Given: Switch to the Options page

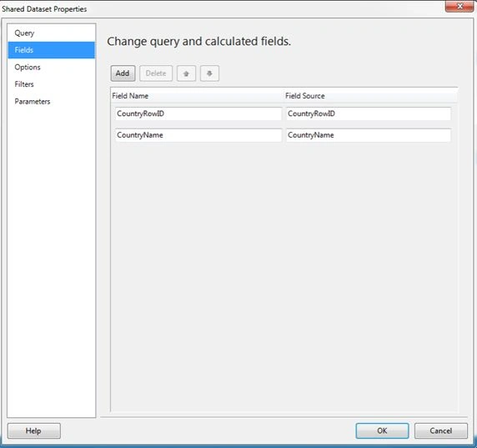Looking at the screenshot, I should 51,67.
